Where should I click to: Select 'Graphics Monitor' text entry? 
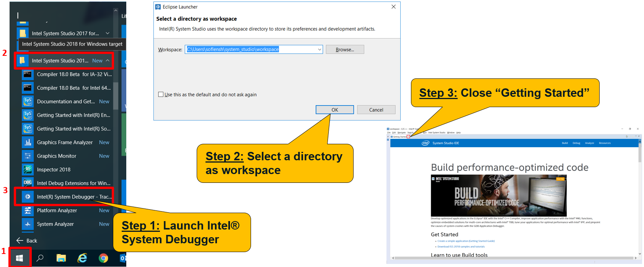(x=57, y=156)
